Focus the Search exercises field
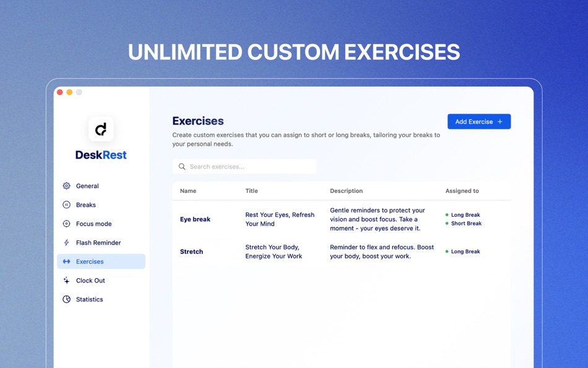 (244, 167)
